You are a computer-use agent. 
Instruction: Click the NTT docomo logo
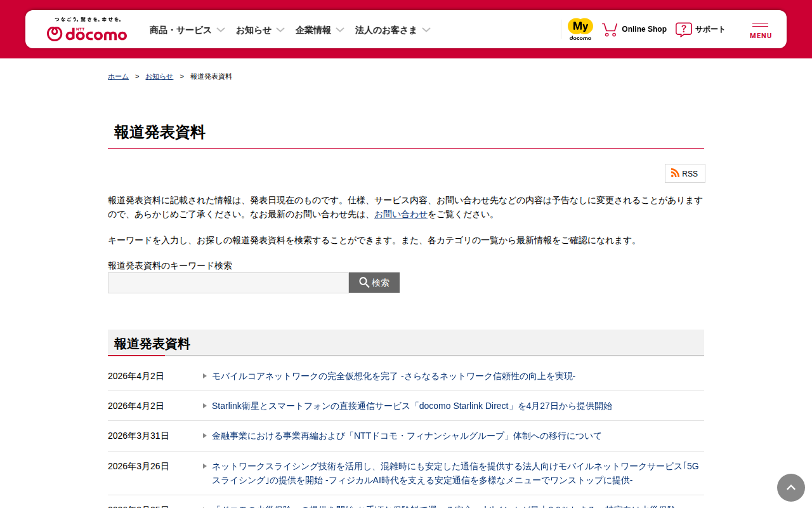[87, 29]
